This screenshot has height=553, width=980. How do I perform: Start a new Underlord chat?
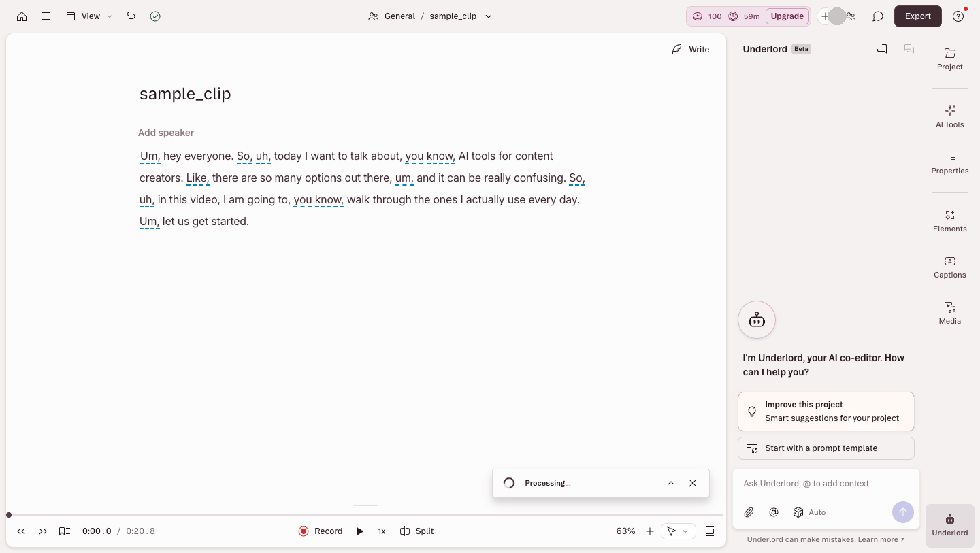click(x=882, y=49)
